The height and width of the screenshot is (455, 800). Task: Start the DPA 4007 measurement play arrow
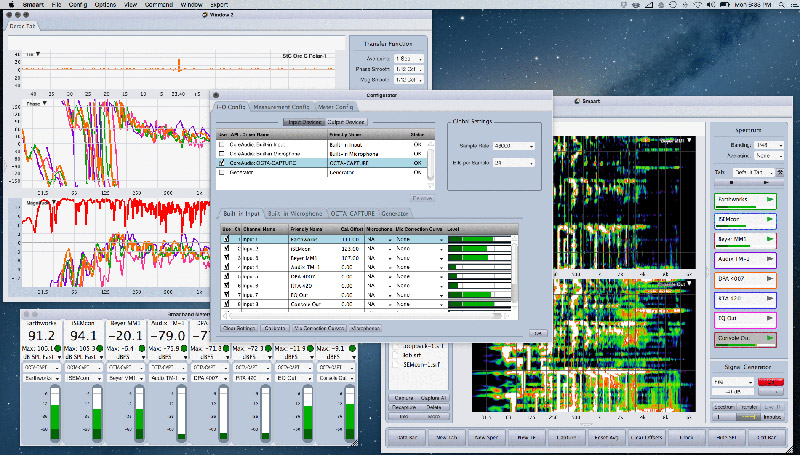(769, 279)
